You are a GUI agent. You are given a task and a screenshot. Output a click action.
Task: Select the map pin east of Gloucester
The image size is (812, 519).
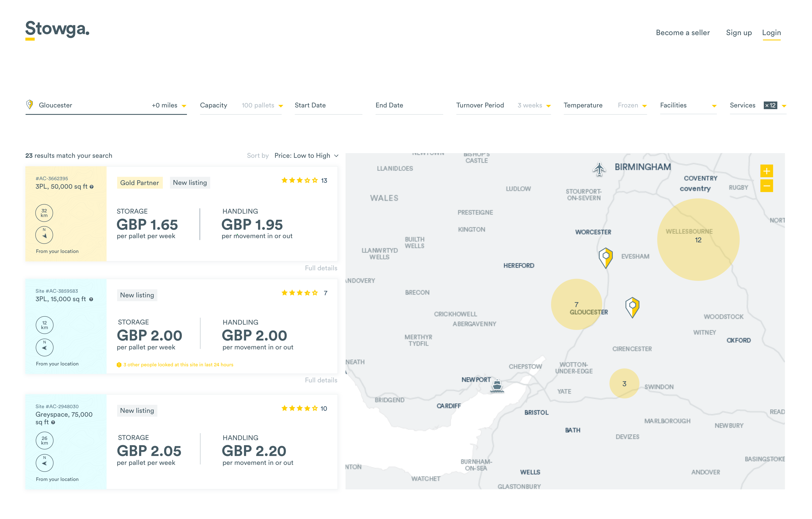pos(632,306)
